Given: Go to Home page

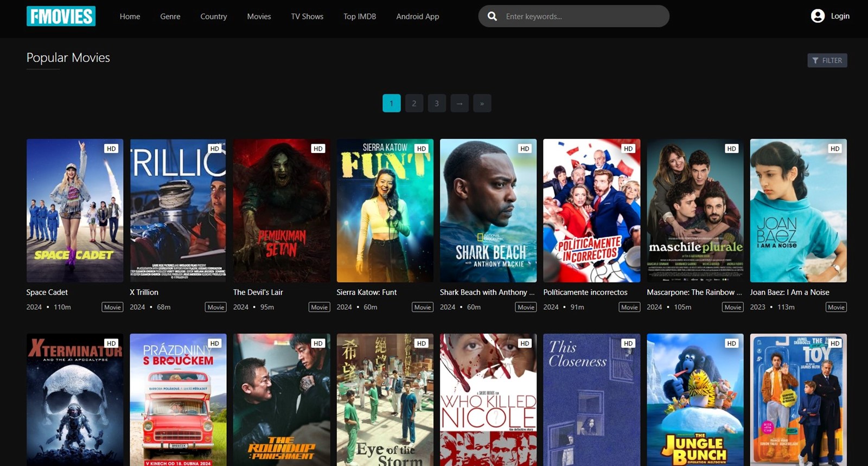Looking at the screenshot, I should tap(130, 16).
